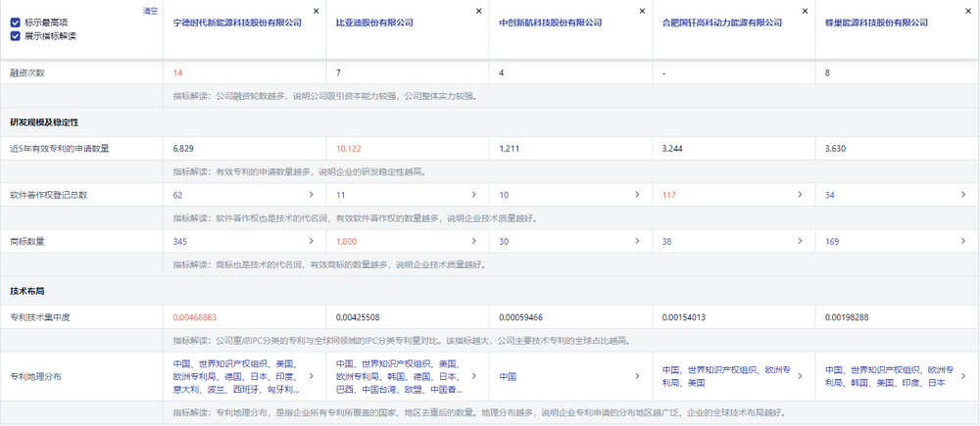980x426 pixels.
Task: Expand 宁德时代 patent geography list arrow
Action: pos(312,376)
